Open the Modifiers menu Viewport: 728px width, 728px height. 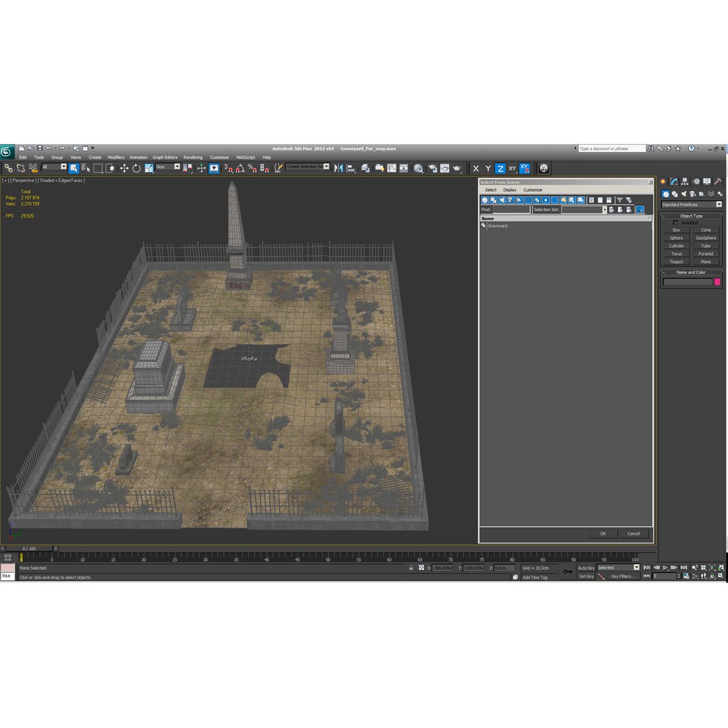click(116, 157)
